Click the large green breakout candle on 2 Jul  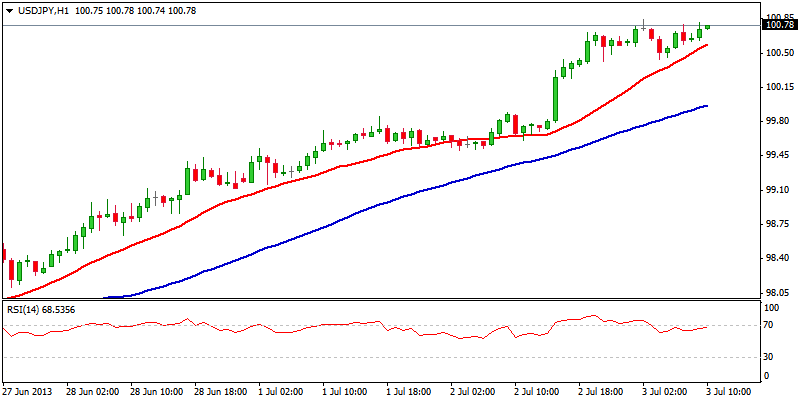[556, 99]
